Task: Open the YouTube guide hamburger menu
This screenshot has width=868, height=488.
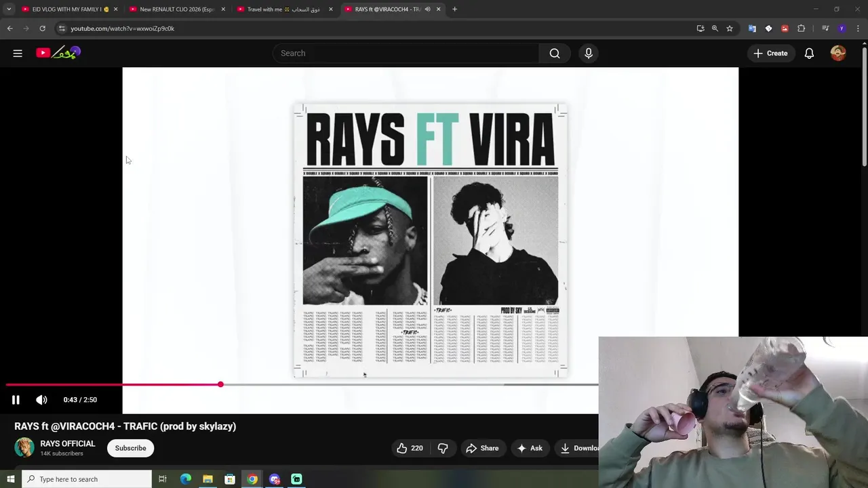Action: [18, 53]
